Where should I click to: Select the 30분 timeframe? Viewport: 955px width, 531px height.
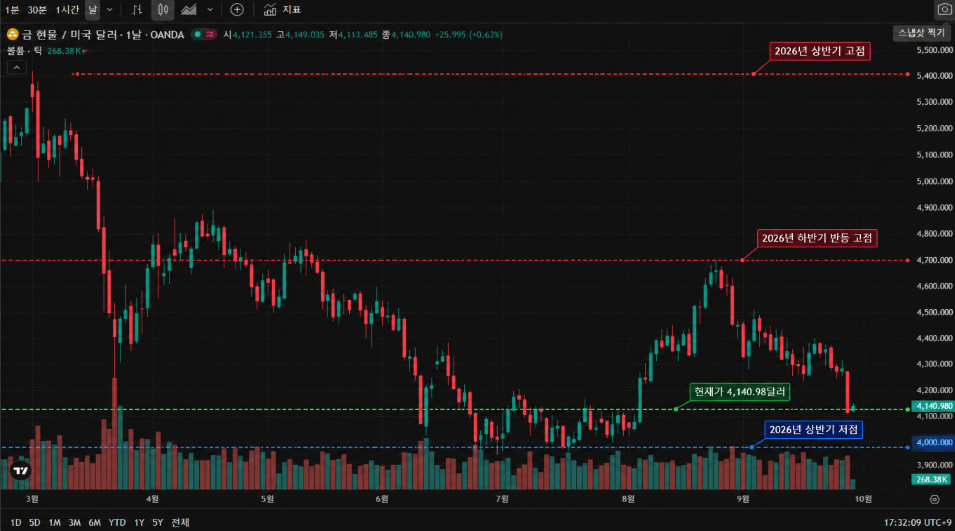37,10
